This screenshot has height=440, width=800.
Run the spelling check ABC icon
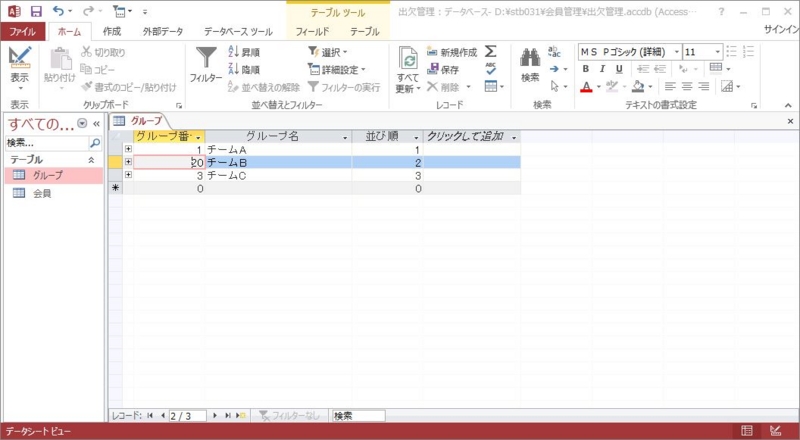click(x=491, y=69)
